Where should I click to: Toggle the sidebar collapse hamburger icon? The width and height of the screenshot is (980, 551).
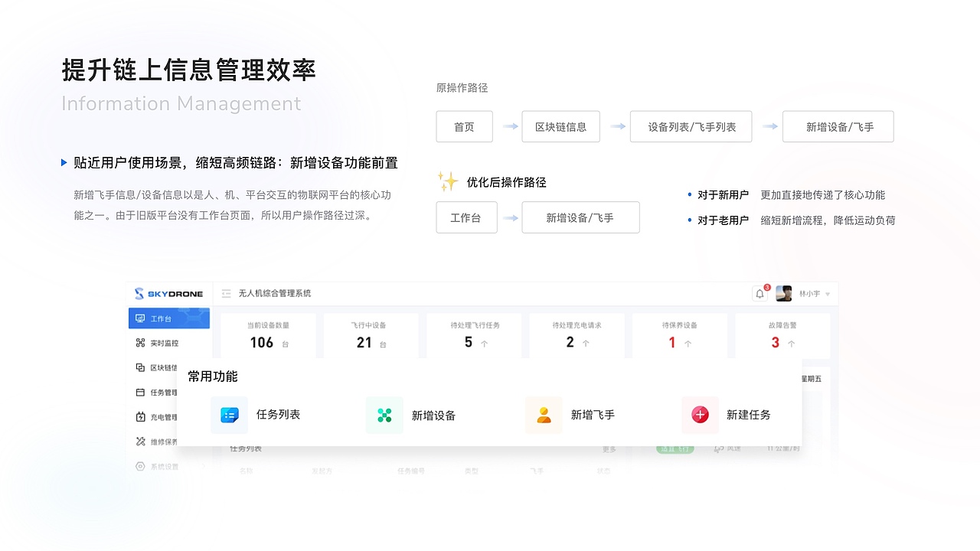pyautogui.click(x=226, y=293)
